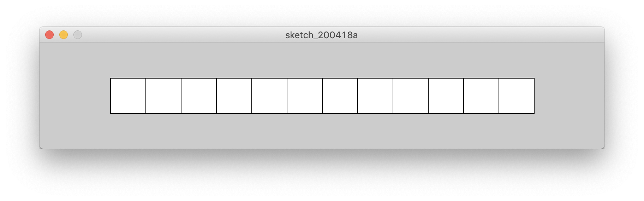The height and width of the screenshot is (201, 644).
Task: Click the eighth white square from the left
Action: pyautogui.click(x=375, y=96)
